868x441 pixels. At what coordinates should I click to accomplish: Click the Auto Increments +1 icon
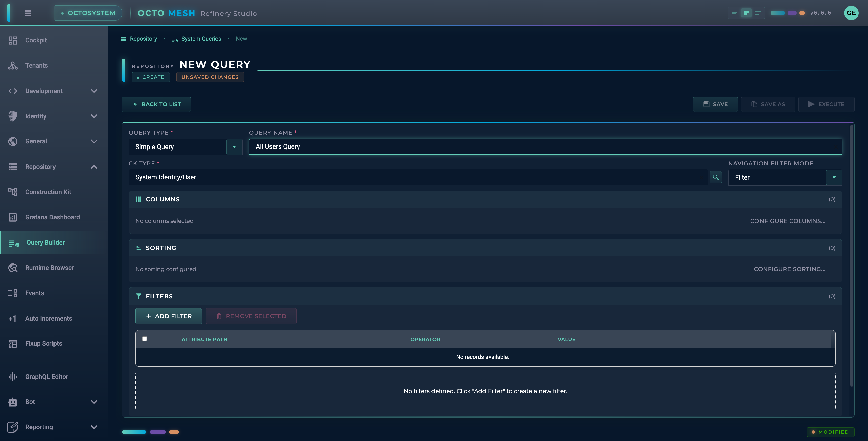pyautogui.click(x=13, y=318)
